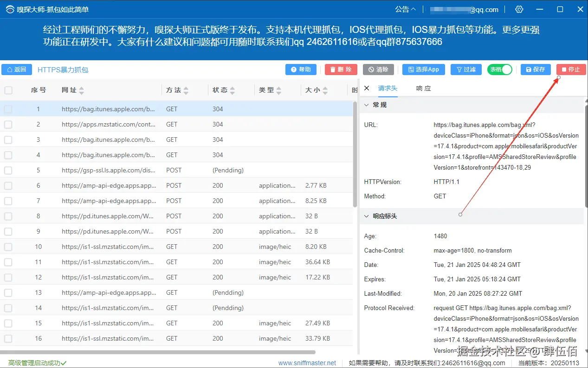This screenshot has height=368, width=588.
Task: Sort by the 网址 column arrows
Action: click(82, 90)
